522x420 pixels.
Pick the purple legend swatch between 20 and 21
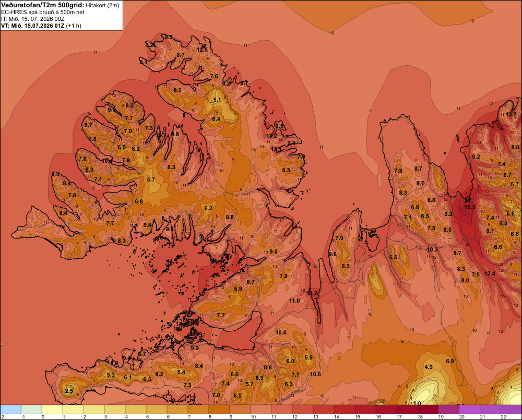point(470,410)
